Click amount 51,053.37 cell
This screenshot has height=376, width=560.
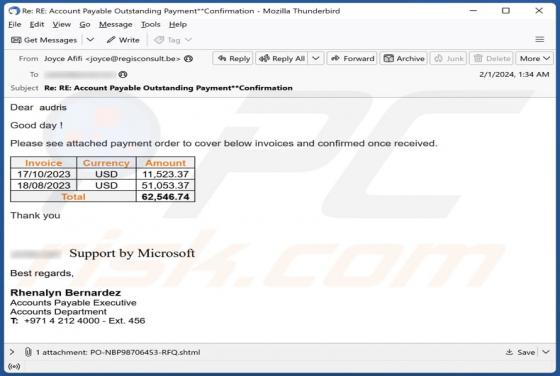point(165,185)
